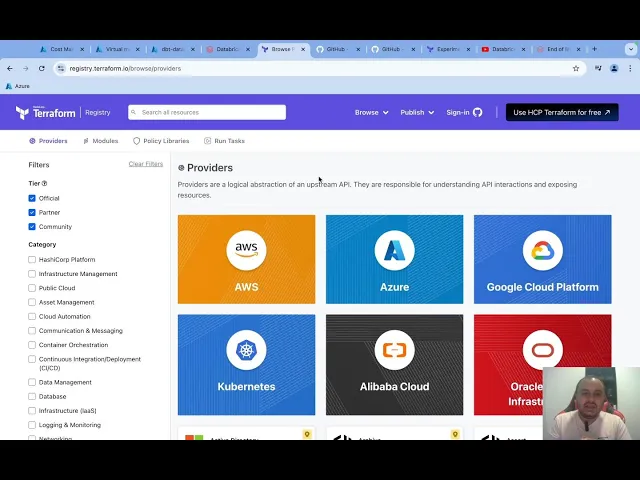Click the Kubernetes wheel logo
Viewport: 640px width, 480px height.
(246, 350)
